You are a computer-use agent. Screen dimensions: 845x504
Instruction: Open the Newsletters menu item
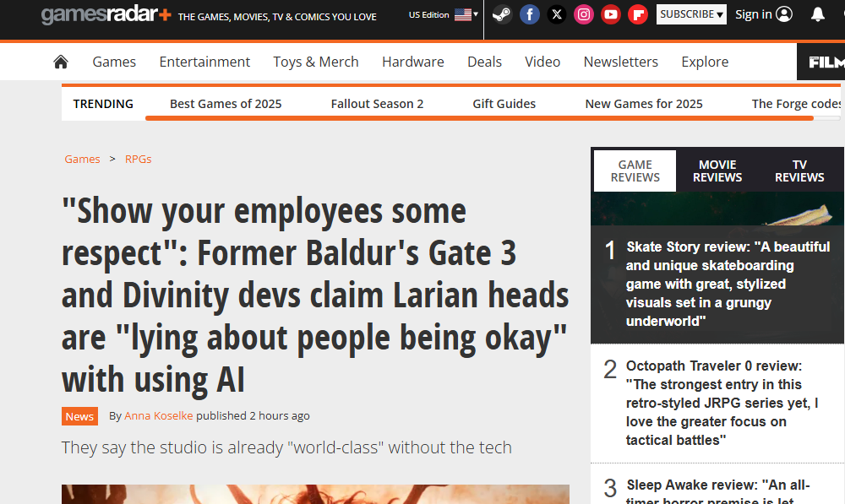pyautogui.click(x=621, y=62)
